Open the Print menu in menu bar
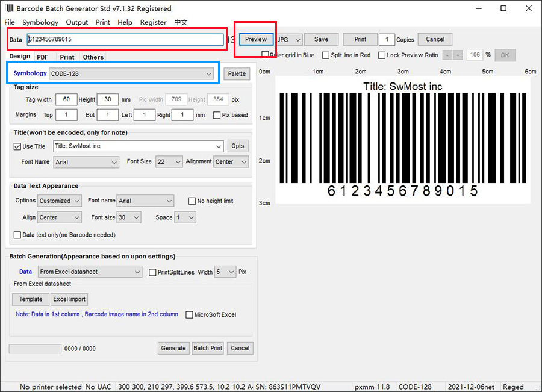The height and width of the screenshot is (392, 542). [x=102, y=22]
